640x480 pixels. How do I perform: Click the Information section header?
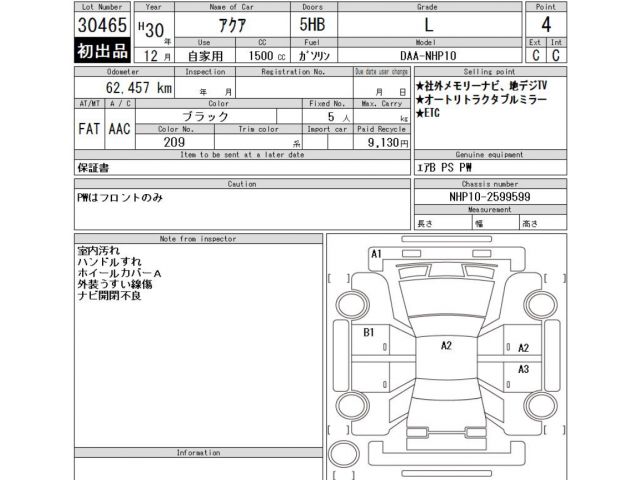pos(198,453)
